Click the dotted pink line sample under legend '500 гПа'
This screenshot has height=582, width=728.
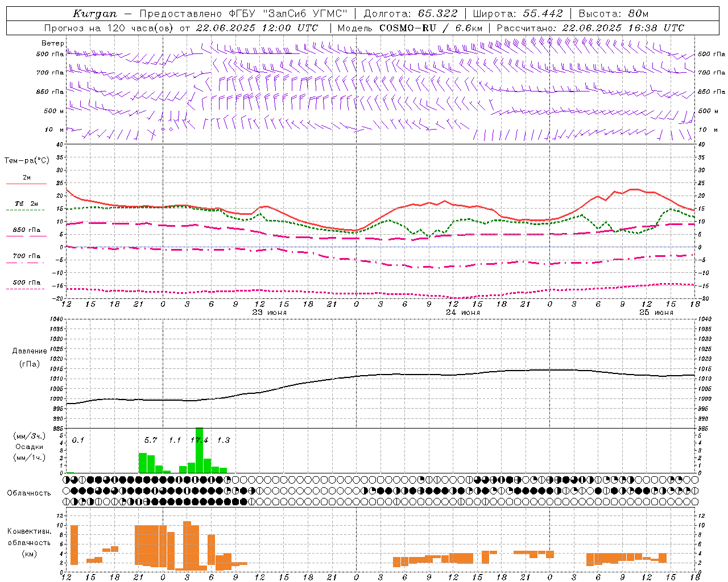(x=25, y=289)
